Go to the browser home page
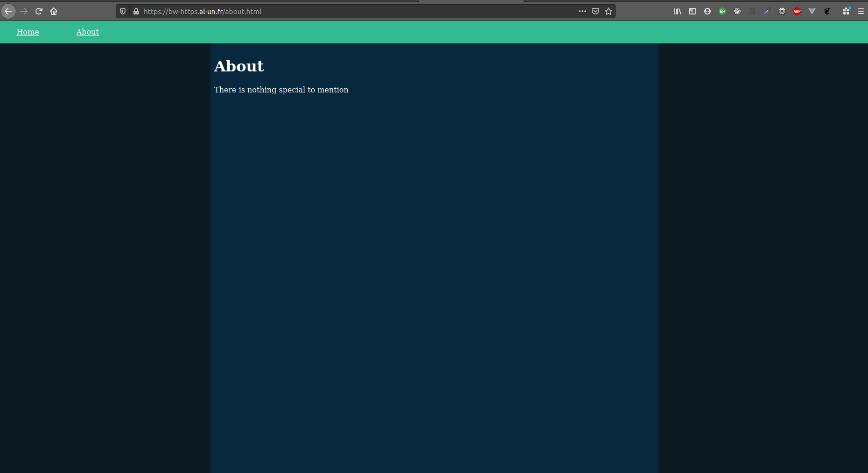The height and width of the screenshot is (473, 868). (x=54, y=11)
